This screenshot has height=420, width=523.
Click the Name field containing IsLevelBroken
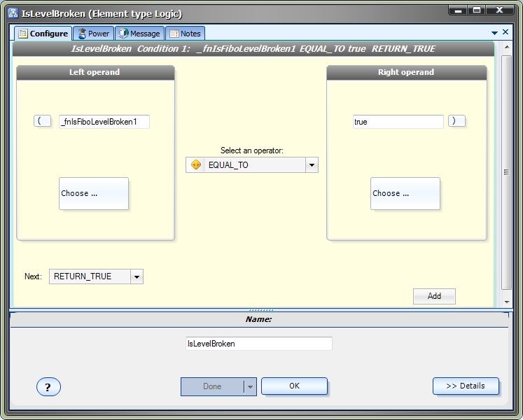pos(259,344)
